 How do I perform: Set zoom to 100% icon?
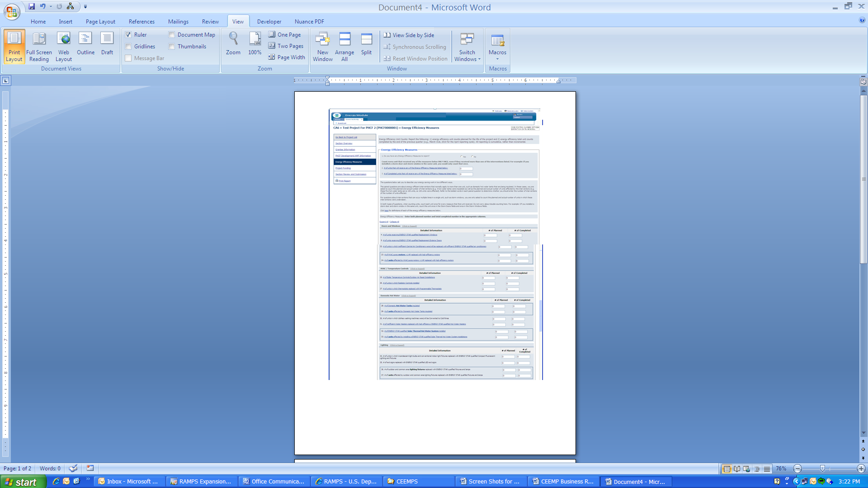tap(255, 44)
